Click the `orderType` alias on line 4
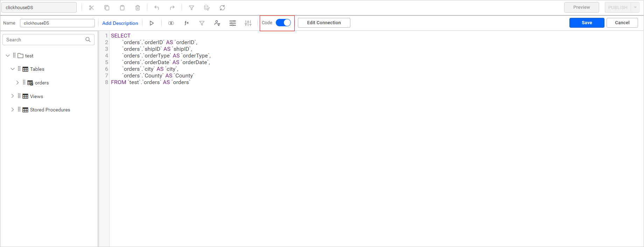Image resolution: width=644 pixels, height=247 pixels. click(195, 56)
